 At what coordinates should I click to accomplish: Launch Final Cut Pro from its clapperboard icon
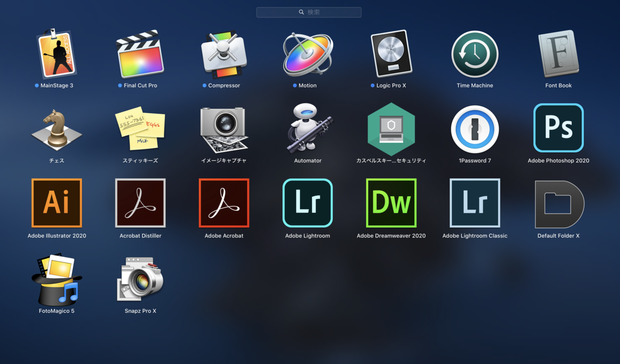tap(141, 54)
